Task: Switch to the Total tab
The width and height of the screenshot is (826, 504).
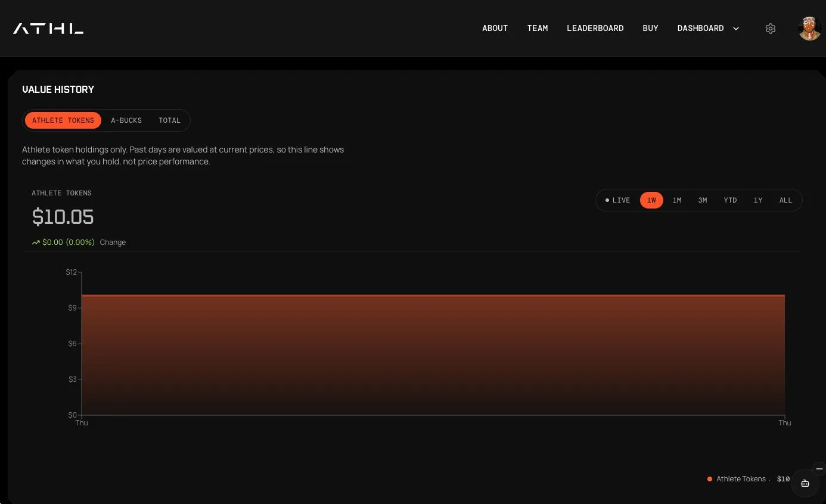Action: (170, 120)
